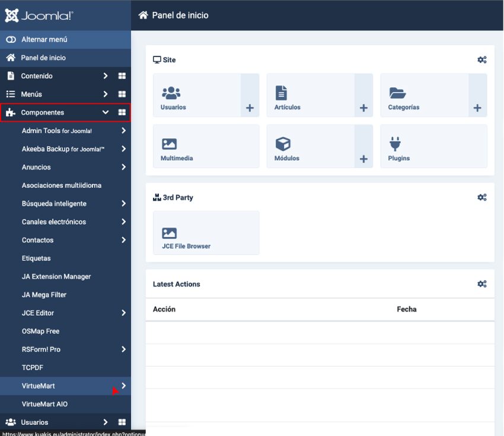The width and height of the screenshot is (504, 436).
Task: Open the Usuarios quick icon card
Action: coord(197,95)
